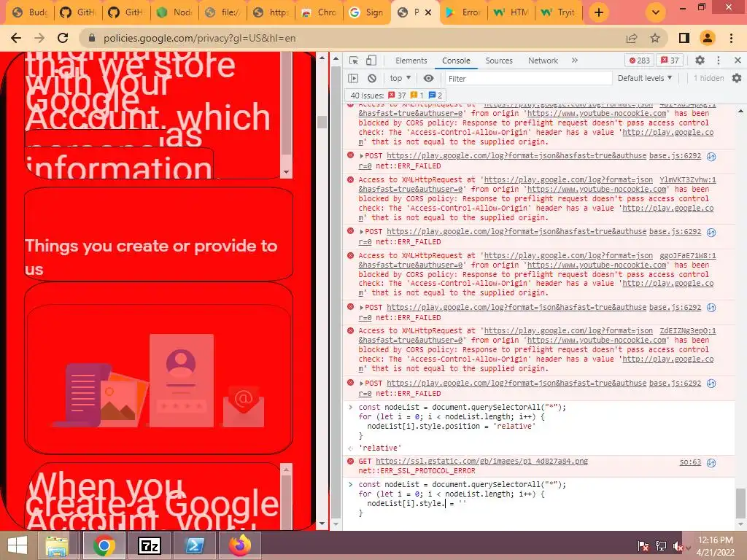The width and height of the screenshot is (747, 560).
Task: Open File Explorer from the taskbar
Action: click(x=57, y=545)
